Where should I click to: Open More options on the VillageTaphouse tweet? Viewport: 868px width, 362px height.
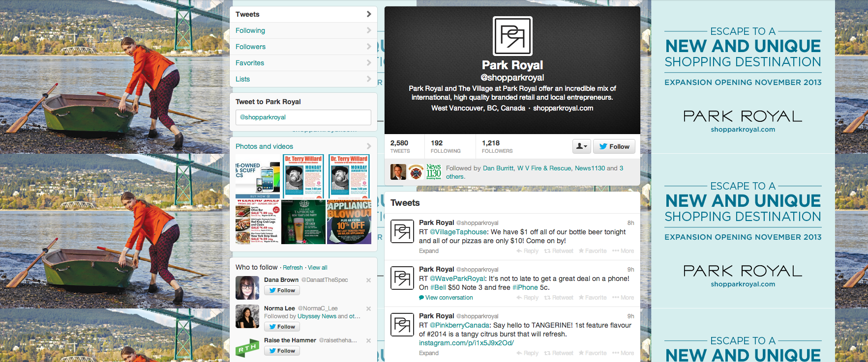pos(623,251)
